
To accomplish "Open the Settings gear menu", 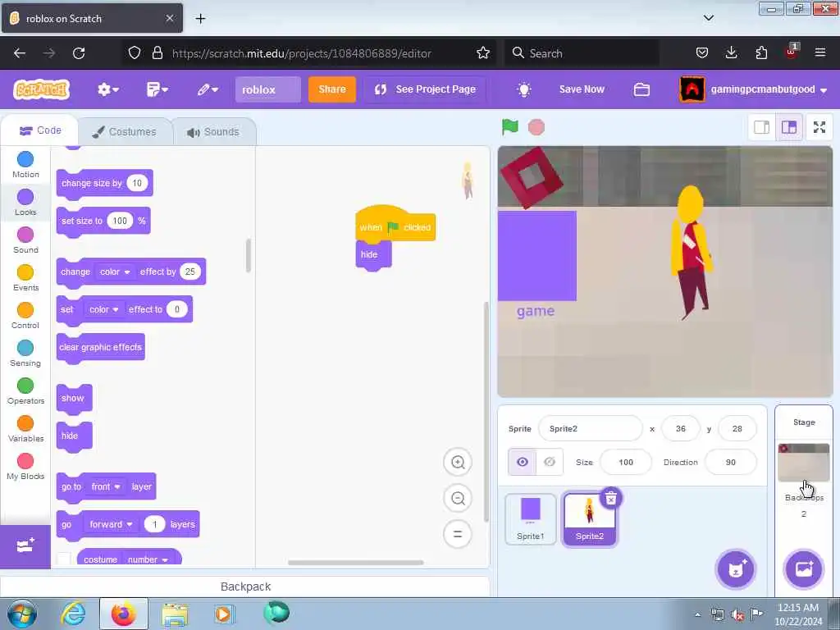I will pos(107,89).
